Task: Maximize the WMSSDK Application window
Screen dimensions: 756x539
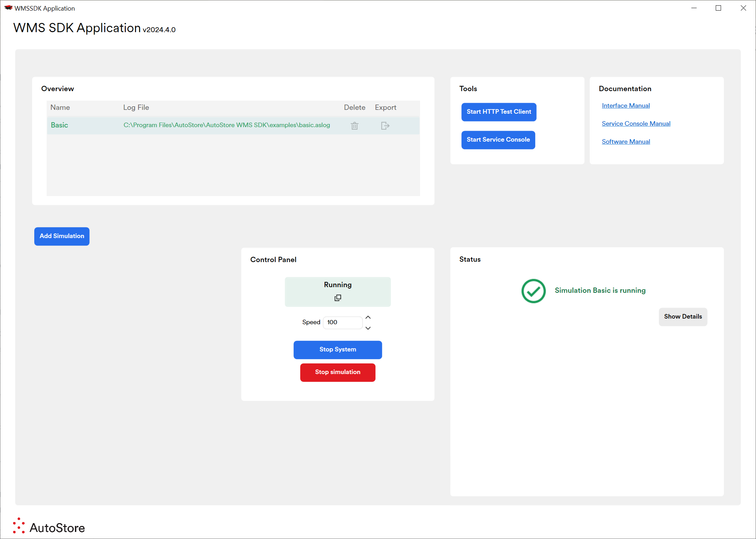Action: pos(718,8)
